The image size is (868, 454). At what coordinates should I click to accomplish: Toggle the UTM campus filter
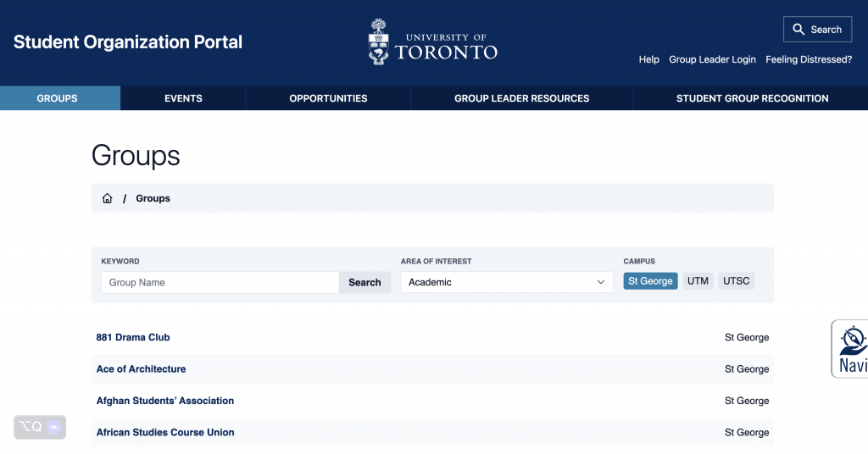click(698, 281)
